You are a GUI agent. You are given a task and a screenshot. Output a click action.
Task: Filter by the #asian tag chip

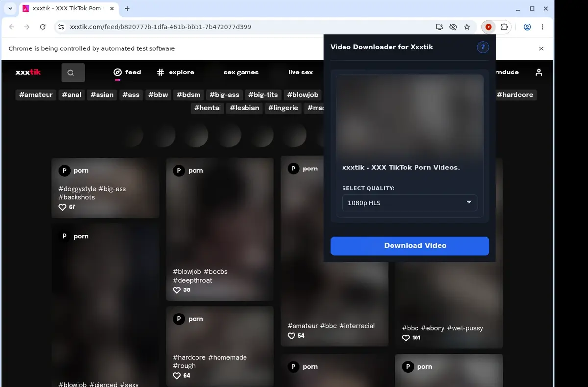point(102,95)
